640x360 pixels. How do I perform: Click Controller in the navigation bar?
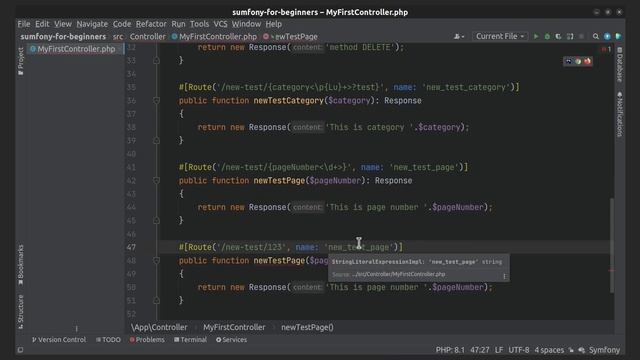pyautogui.click(x=148, y=37)
